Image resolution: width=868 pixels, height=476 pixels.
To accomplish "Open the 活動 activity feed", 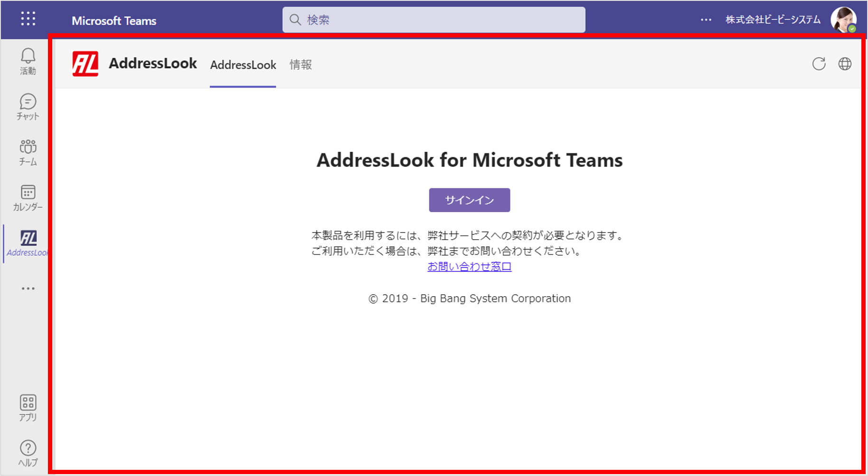I will click(x=28, y=62).
